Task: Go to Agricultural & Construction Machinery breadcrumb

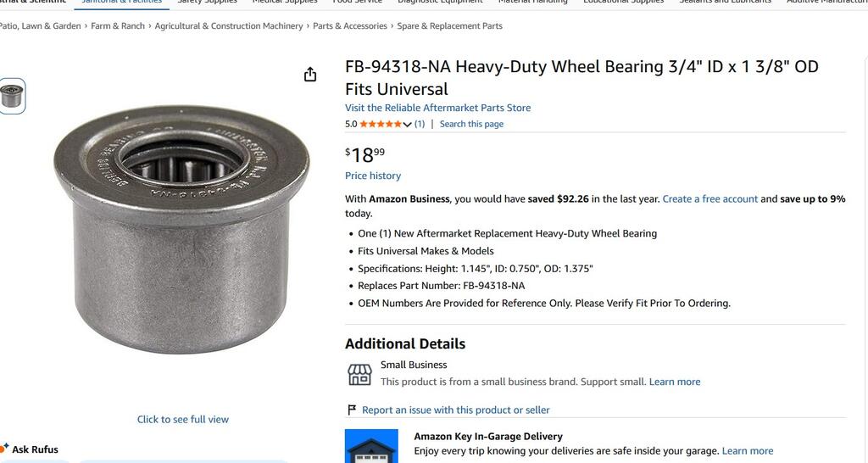Action: click(x=229, y=26)
